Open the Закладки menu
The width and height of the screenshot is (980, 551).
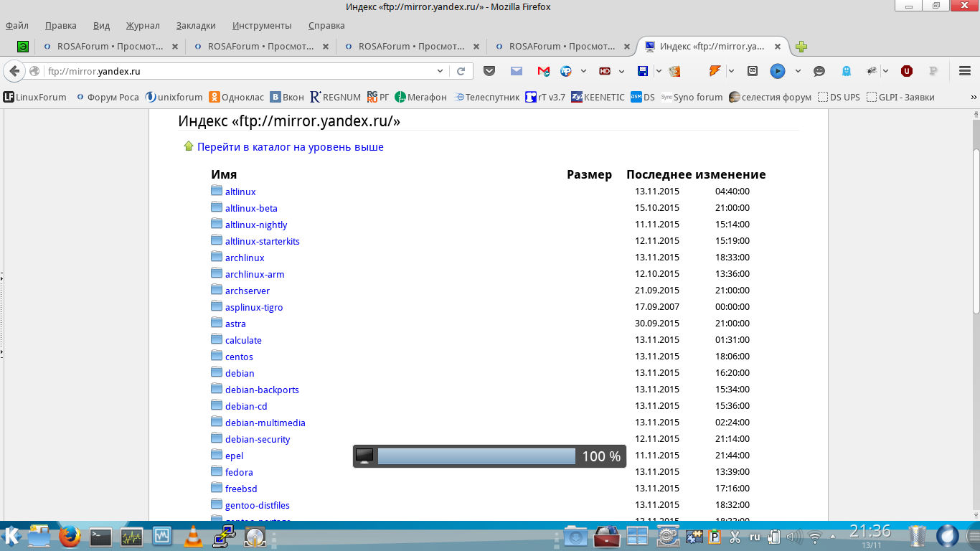196,25
